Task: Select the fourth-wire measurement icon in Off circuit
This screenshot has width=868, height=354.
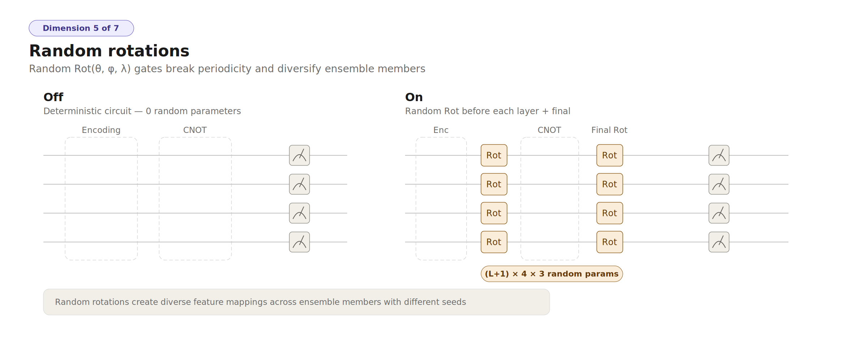Action: click(299, 242)
